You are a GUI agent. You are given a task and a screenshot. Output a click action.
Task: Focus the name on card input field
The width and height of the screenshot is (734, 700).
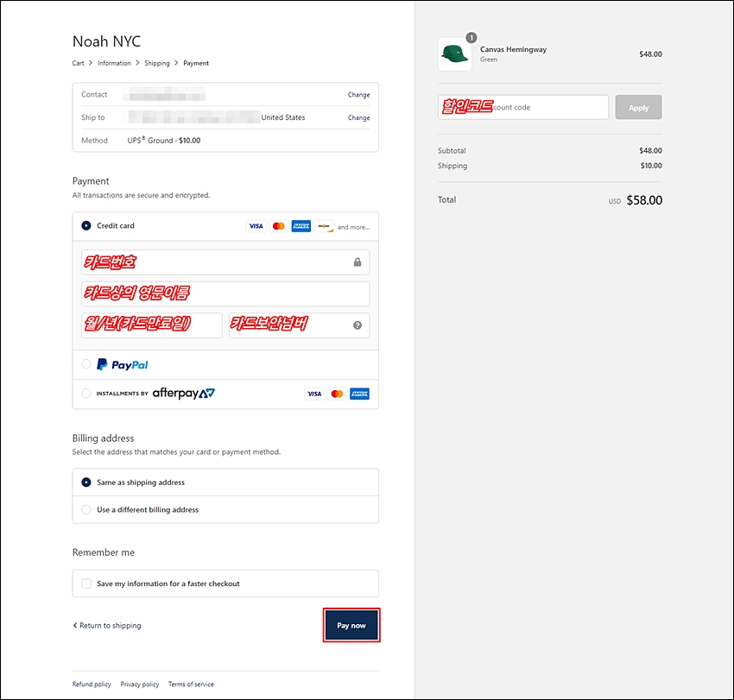pos(225,293)
